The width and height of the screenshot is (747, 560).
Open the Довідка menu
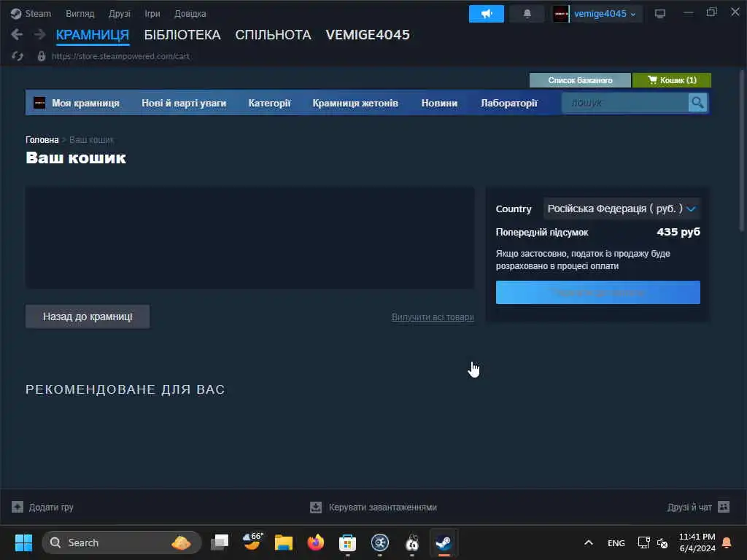pyautogui.click(x=190, y=13)
